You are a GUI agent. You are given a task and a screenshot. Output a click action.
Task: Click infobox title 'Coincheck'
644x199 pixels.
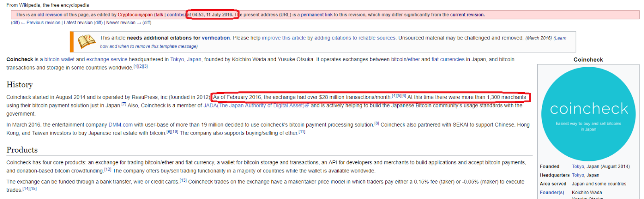click(588, 60)
